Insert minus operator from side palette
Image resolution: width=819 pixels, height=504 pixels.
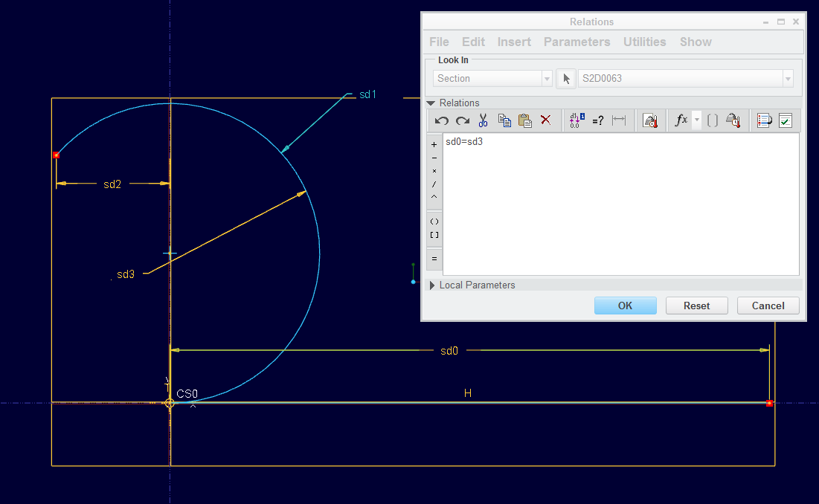[x=434, y=158]
